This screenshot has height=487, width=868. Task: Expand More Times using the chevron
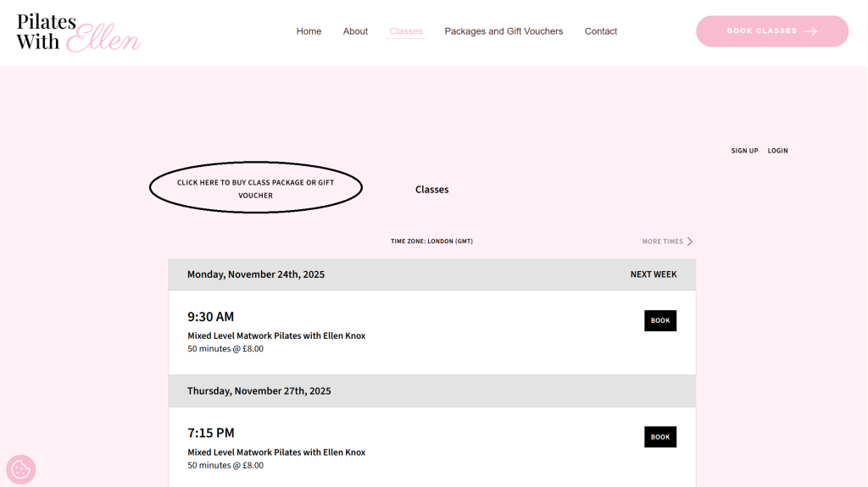(x=689, y=241)
